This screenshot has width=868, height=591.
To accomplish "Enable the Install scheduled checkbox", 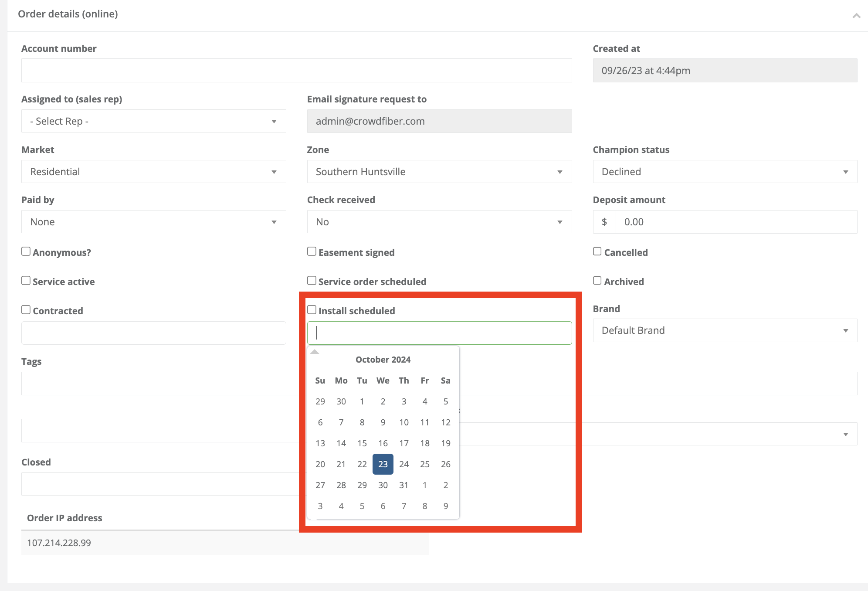I will coord(312,310).
